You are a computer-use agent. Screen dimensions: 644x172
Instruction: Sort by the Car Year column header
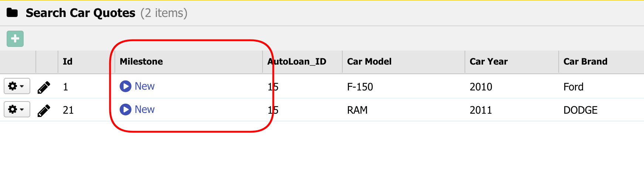click(489, 62)
